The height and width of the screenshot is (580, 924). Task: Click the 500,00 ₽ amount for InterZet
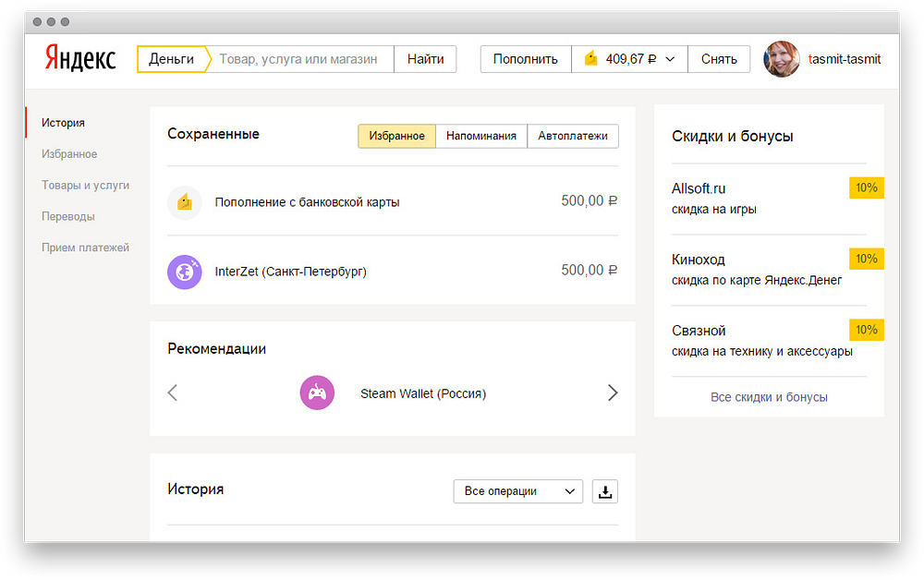click(590, 271)
